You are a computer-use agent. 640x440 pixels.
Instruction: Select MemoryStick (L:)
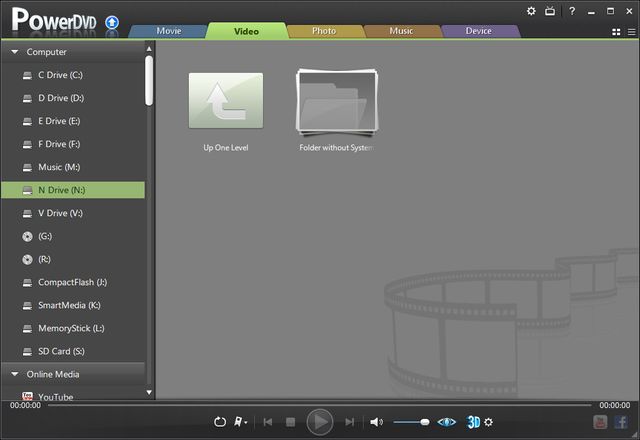pyautogui.click(x=73, y=328)
